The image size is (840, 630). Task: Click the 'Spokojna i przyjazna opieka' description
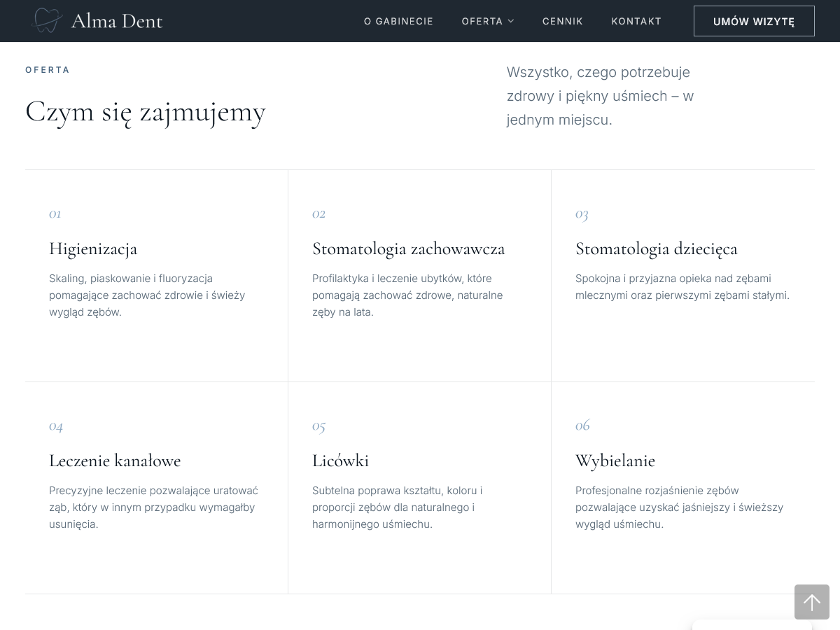point(682,287)
